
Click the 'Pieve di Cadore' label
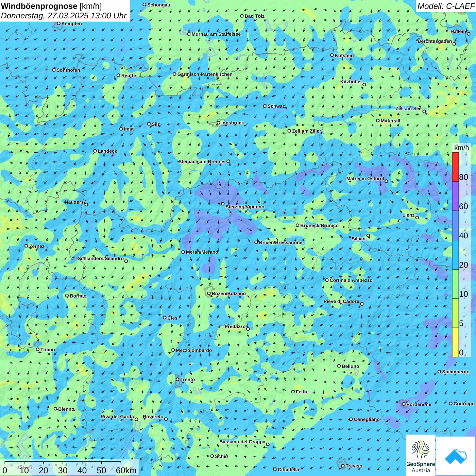point(341,301)
